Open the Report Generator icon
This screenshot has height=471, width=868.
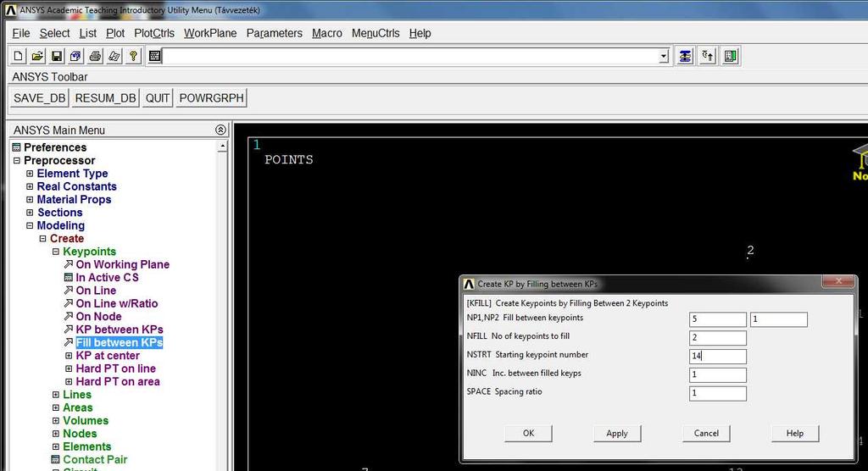114,56
